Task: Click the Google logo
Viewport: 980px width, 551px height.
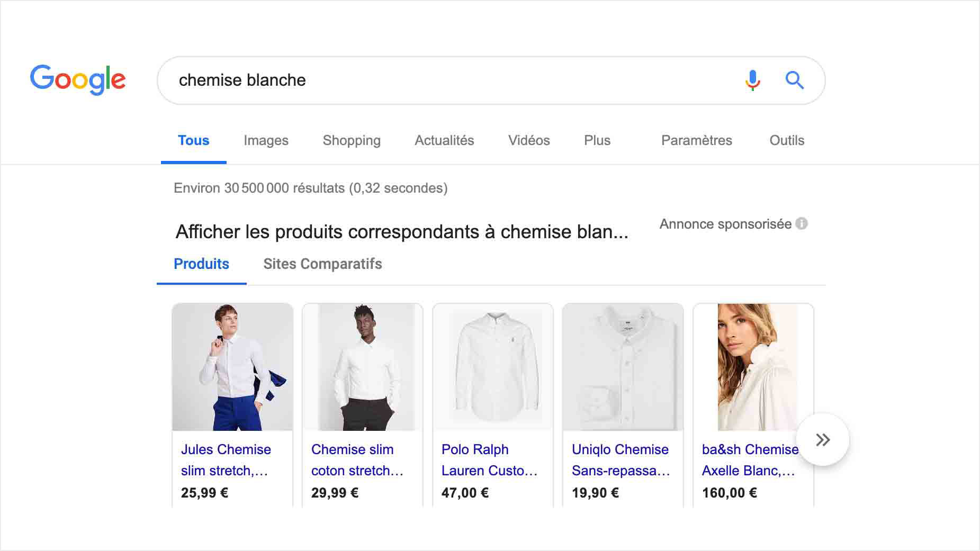Action: coord(78,80)
